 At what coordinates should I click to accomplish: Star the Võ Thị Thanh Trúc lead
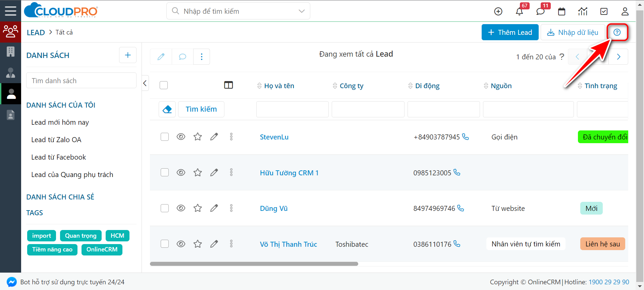coord(198,244)
